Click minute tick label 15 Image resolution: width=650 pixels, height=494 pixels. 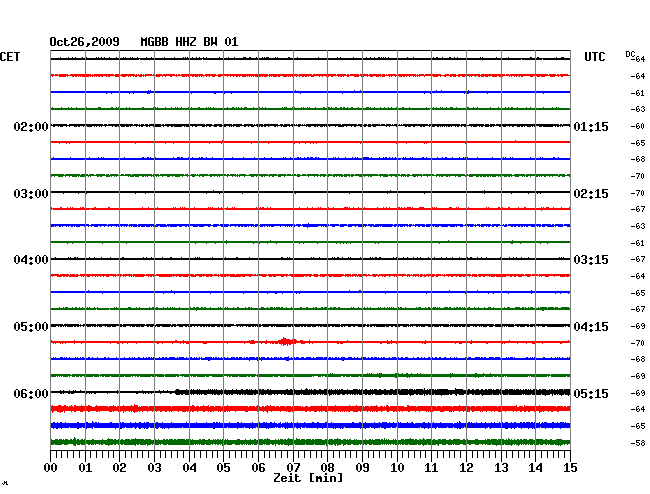pyautogui.click(x=570, y=468)
